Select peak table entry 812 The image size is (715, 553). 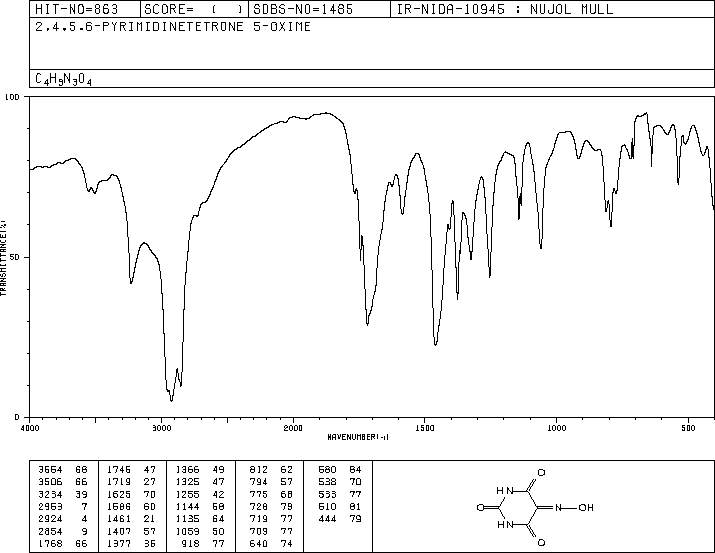click(271, 469)
